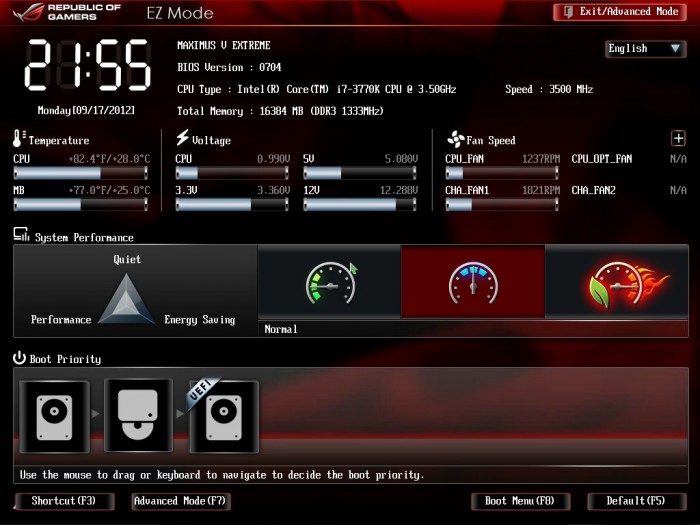Open the English language dropdown
The image size is (700, 525).
pyautogui.click(x=645, y=48)
